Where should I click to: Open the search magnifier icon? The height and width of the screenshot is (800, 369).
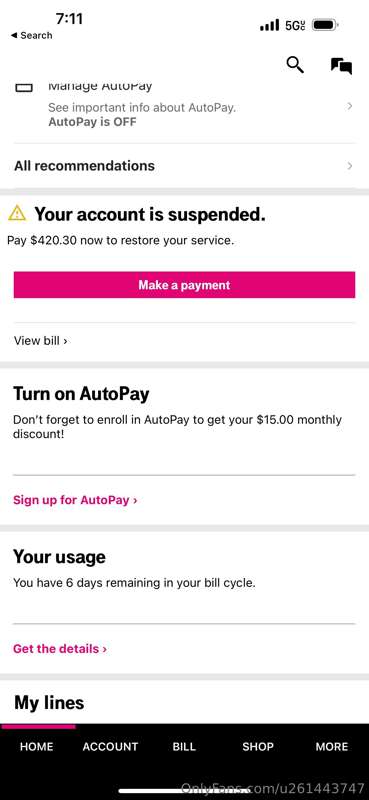click(x=295, y=65)
